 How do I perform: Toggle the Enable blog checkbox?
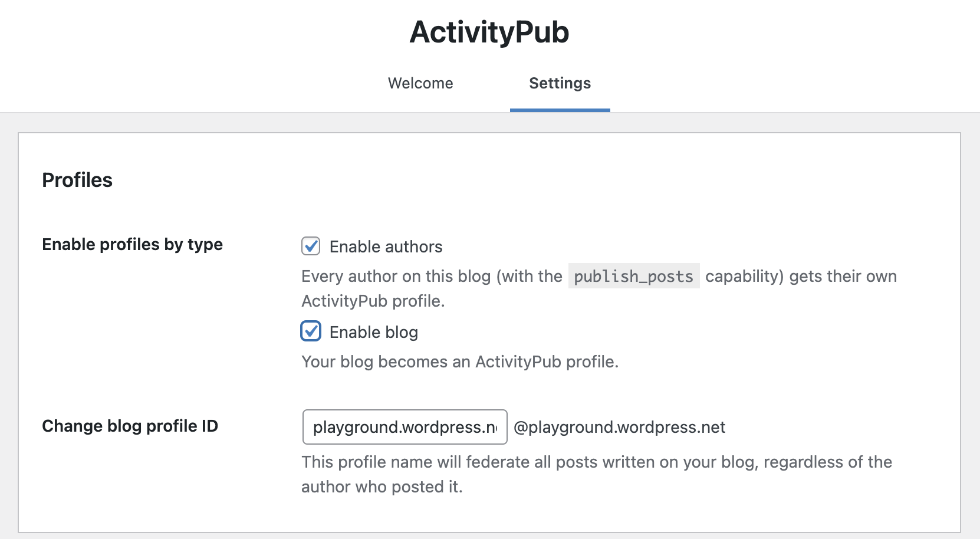pos(311,331)
